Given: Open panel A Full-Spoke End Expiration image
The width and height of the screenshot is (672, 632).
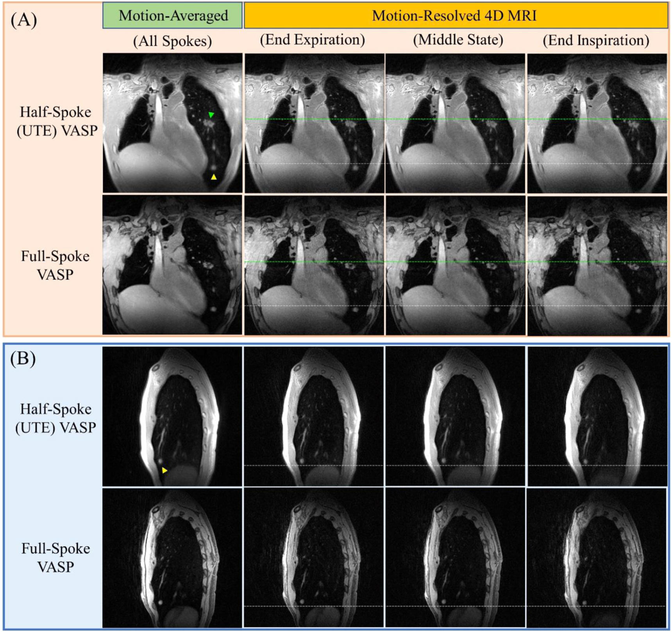Looking at the screenshot, I should [314, 265].
